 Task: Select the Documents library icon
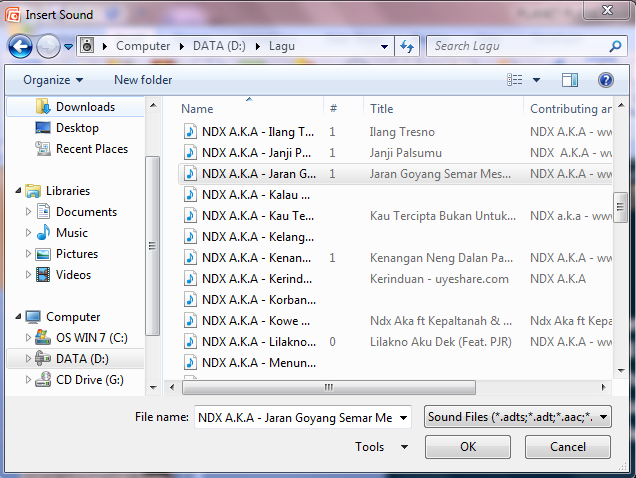click(x=43, y=211)
